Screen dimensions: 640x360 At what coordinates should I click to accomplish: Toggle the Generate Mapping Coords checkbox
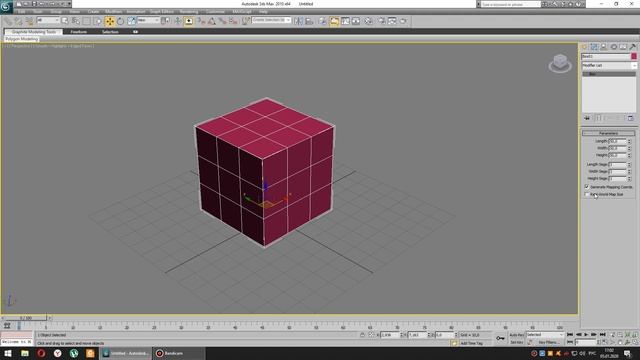[x=587, y=187]
